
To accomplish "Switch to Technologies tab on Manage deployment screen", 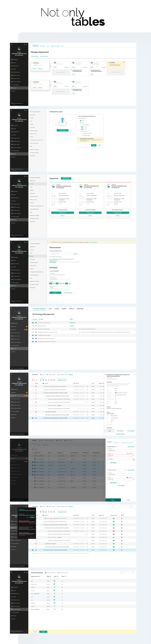I will (x=43, y=46).
